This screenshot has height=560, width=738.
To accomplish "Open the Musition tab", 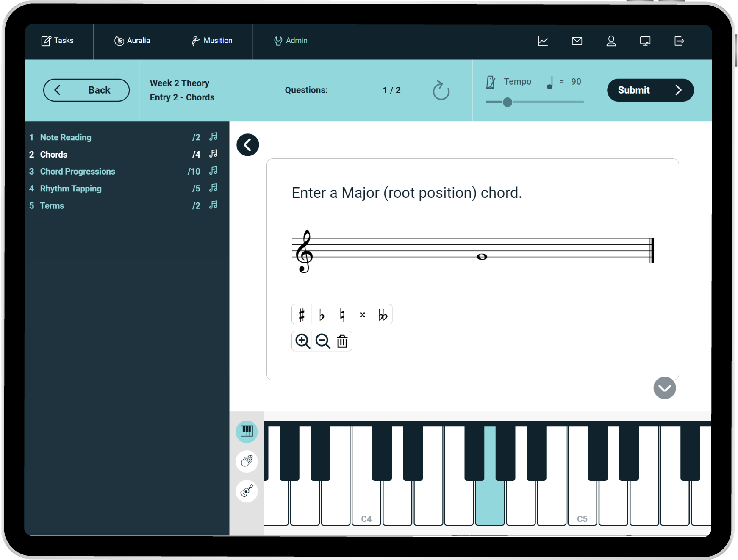I will (212, 41).
